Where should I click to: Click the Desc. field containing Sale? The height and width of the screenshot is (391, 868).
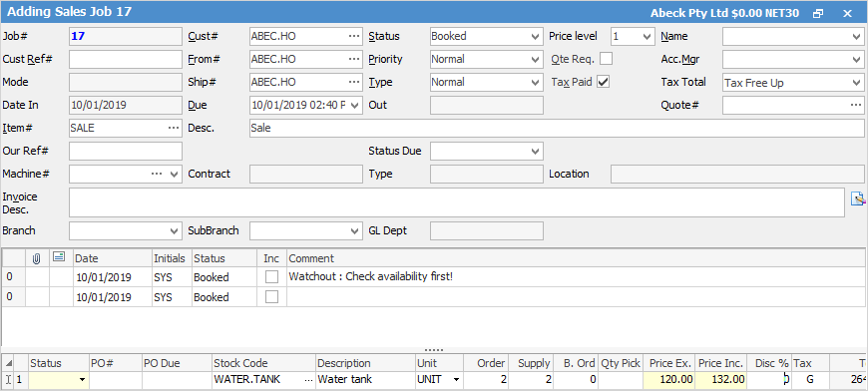[557, 128]
